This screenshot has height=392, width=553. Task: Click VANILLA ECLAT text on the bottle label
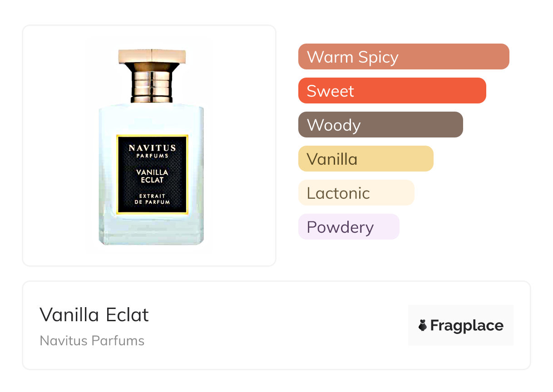[x=152, y=176]
